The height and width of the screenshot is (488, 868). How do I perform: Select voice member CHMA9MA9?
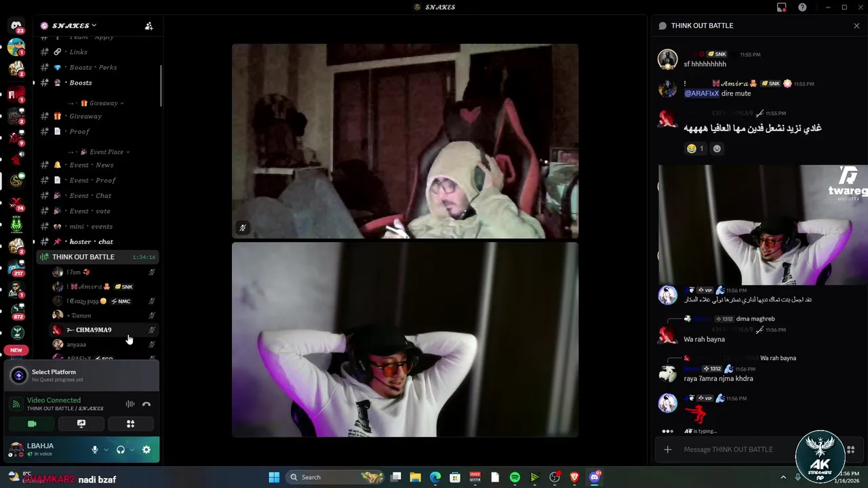point(104,330)
